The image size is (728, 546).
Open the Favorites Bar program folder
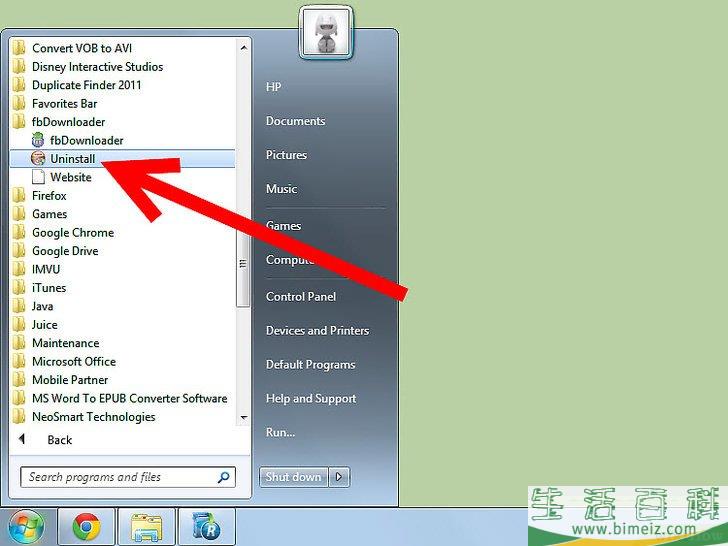click(x=65, y=104)
